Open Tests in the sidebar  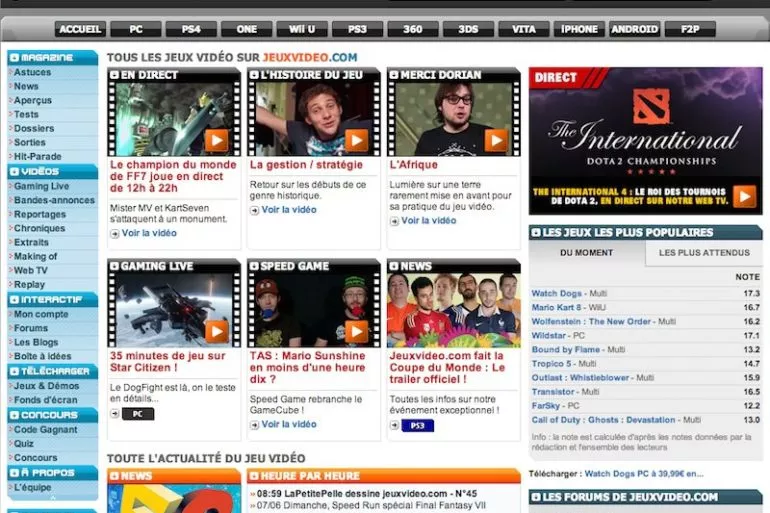pyautogui.click(x=26, y=114)
